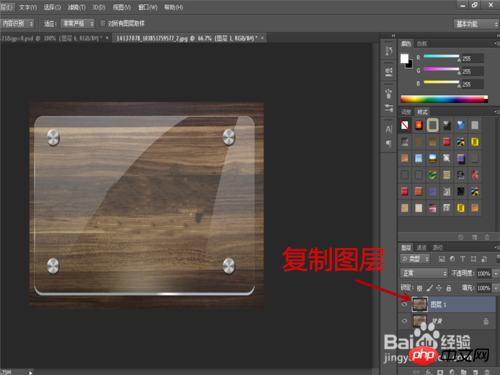Screen dimensions: 500x375
Task: Open the Character panel icon (A|)
Action: tap(389, 129)
